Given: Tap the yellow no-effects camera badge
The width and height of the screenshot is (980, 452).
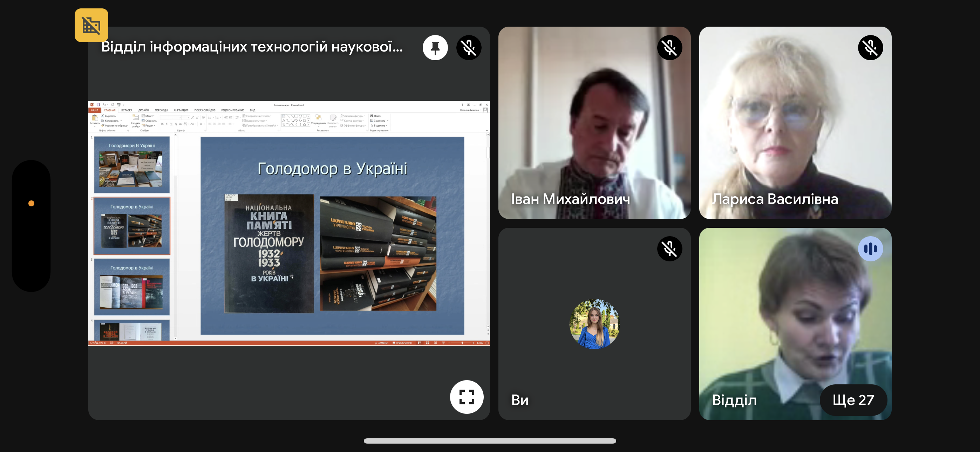Looking at the screenshot, I should 91,25.
